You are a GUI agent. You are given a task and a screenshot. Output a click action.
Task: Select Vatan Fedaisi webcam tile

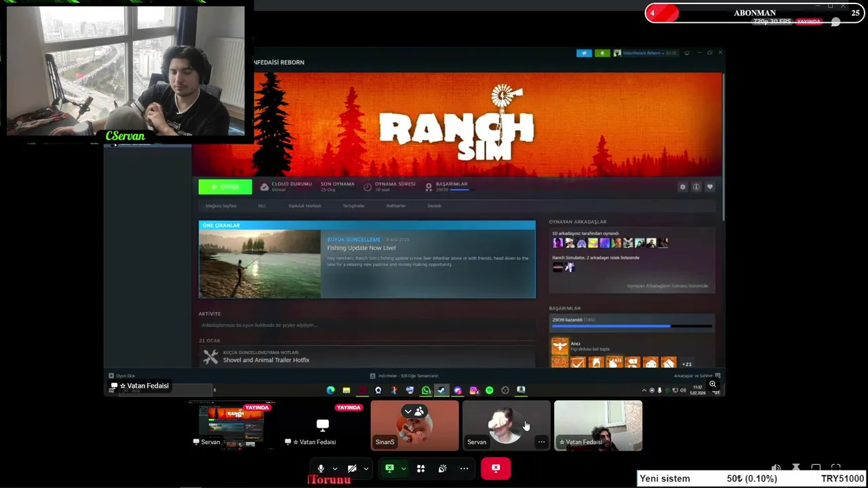(x=598, y=425)
